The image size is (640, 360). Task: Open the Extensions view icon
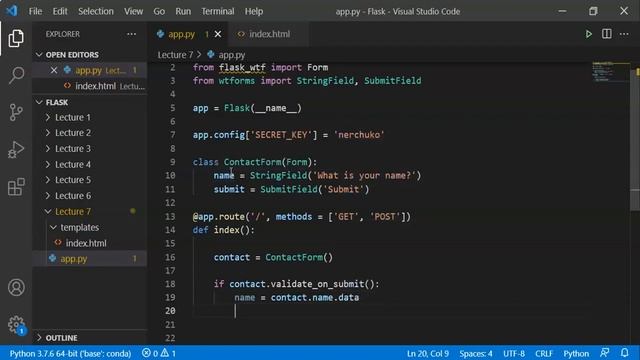16,187
